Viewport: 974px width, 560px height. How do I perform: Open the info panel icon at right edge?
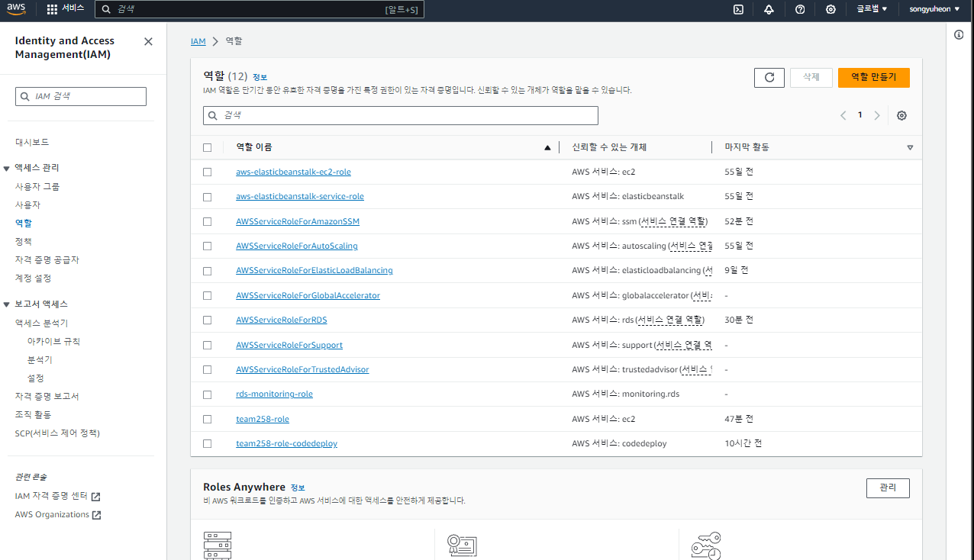[x=959, y=34]
